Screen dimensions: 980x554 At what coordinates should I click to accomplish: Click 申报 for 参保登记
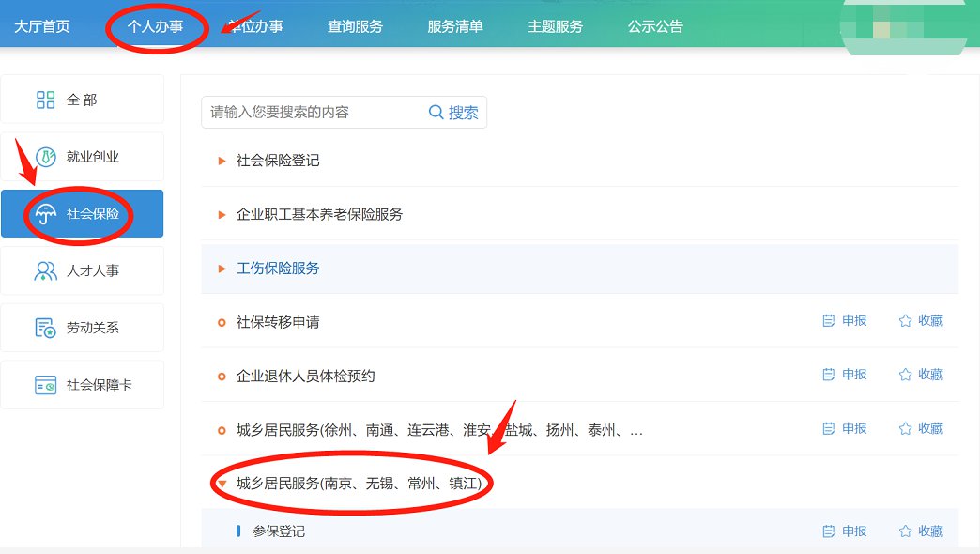[x=845, y=531]
